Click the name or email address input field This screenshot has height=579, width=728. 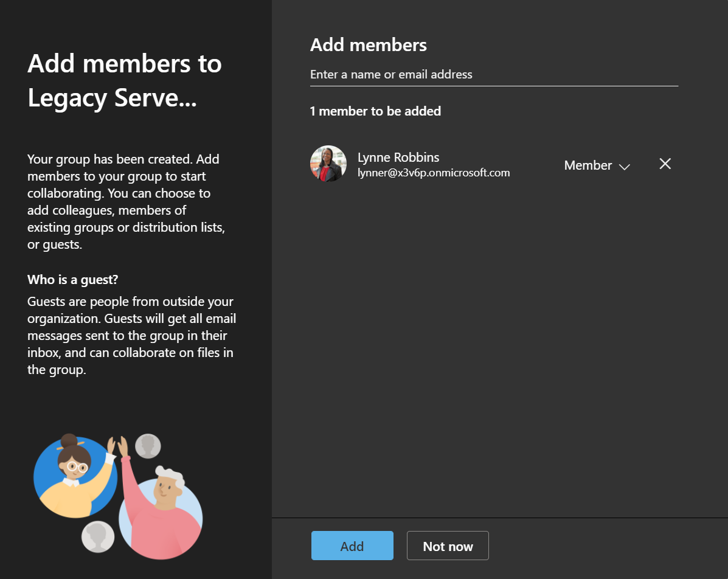[494, 74]
